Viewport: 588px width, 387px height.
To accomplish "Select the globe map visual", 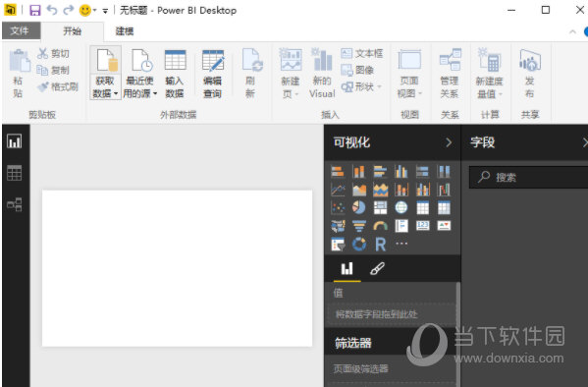I will 401,207.
